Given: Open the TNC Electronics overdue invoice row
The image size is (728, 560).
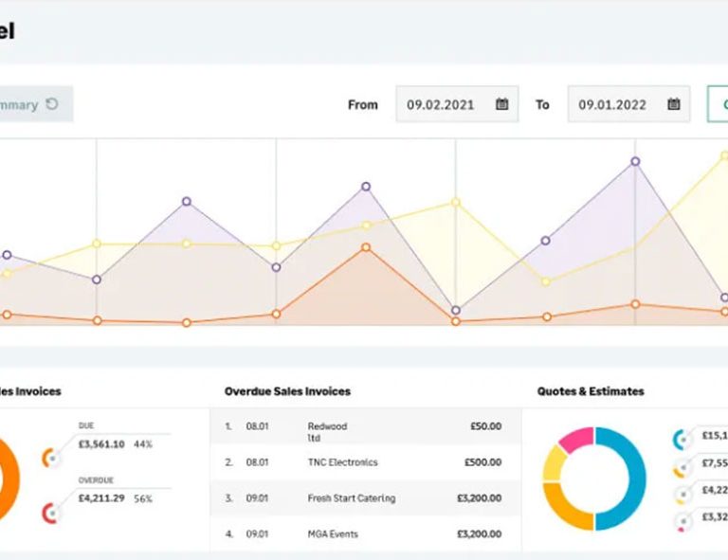Looking at the screenshot, I should click(365, 462).
